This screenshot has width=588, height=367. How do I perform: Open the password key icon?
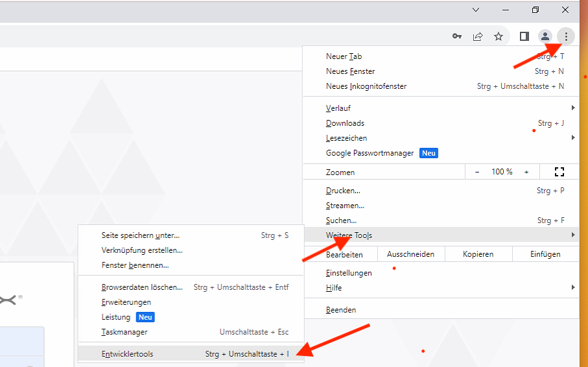[457, 36]
